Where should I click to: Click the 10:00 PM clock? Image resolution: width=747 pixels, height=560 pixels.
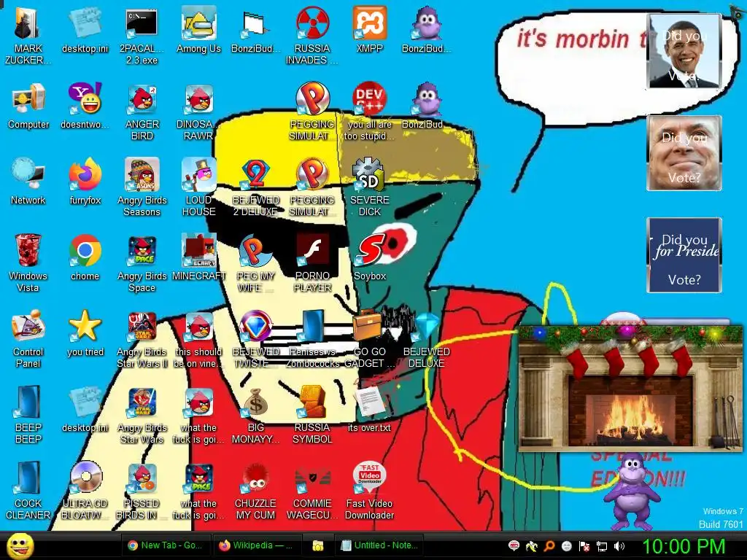pyautogui.click(x=683, y=546)
